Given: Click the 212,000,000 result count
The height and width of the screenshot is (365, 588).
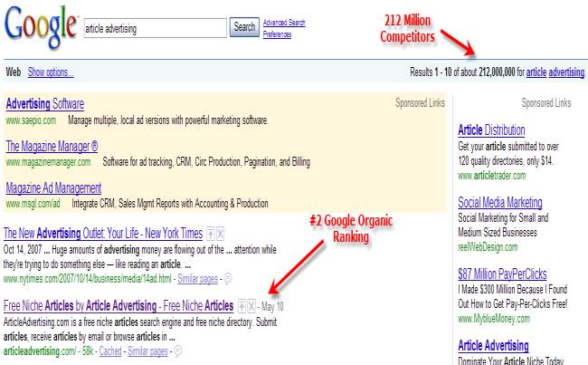Looking at the screenshot, I should click(x=497, y=72).
